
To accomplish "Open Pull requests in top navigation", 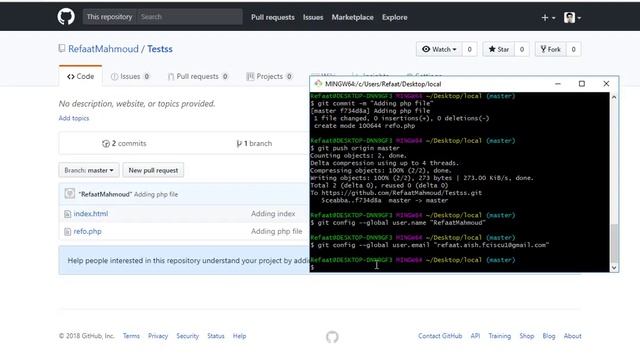I will (273, 17).
